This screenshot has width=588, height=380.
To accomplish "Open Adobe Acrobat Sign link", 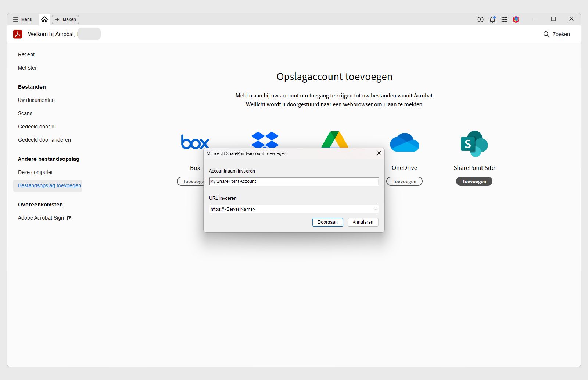I will [x=40, y=217].
